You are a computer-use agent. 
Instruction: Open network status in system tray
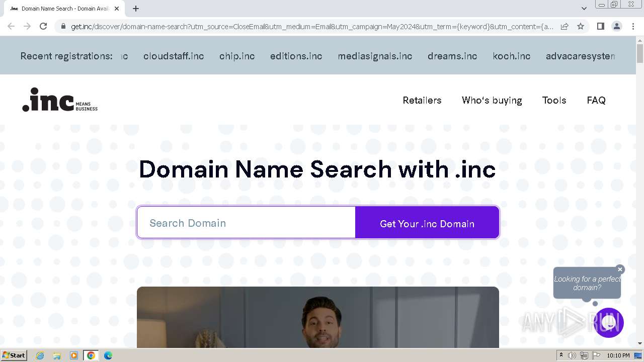(584, 355)
